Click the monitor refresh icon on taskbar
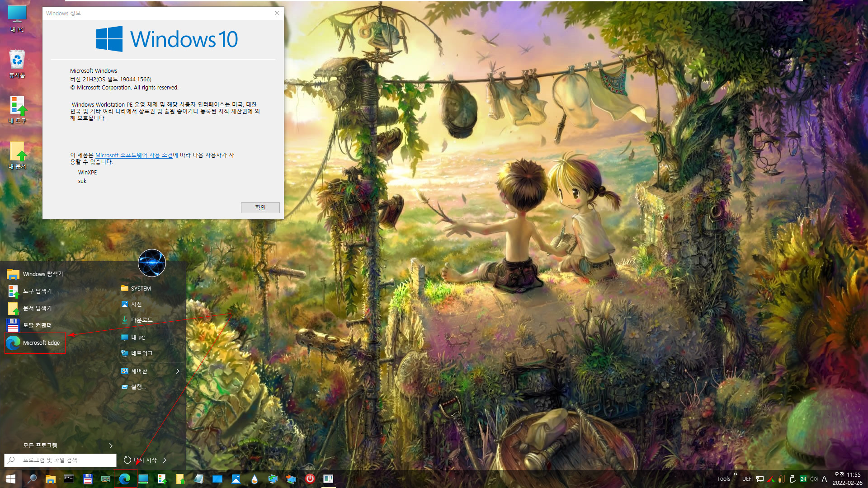This screenshot has width=868, height=488. coord(273,479)
